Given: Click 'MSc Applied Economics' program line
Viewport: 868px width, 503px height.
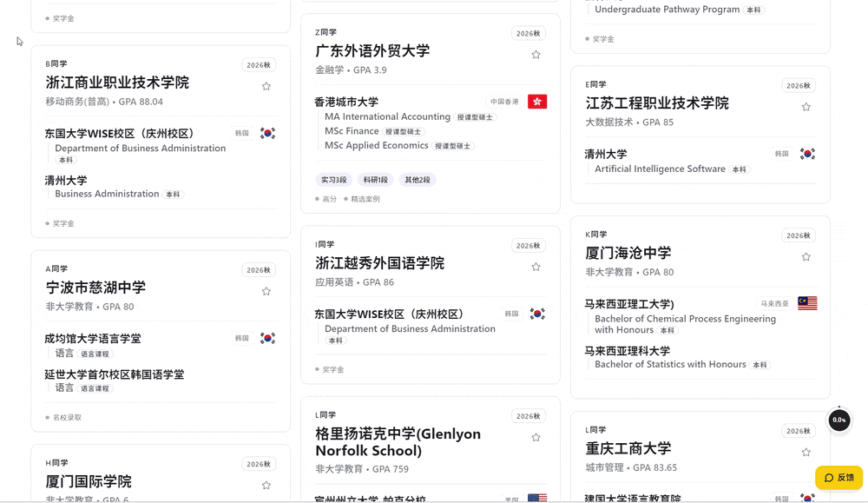Looking at the screenshot, I should click(x=377, y=145).
